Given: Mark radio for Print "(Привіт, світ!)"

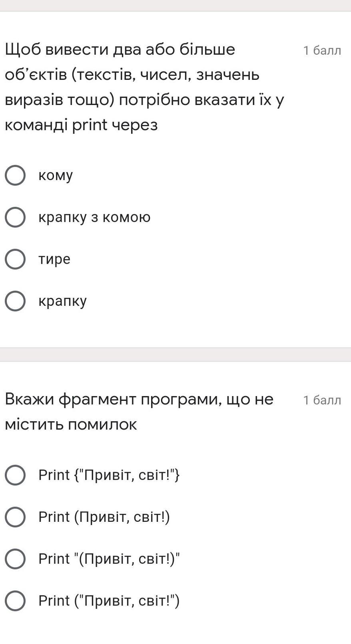Looking at the screenshot, I should [15, 559].
